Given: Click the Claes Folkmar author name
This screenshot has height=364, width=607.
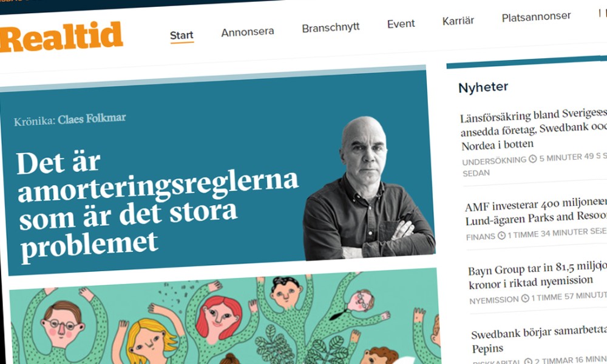Looking at the screenshot, I should (x=92, y=119).
